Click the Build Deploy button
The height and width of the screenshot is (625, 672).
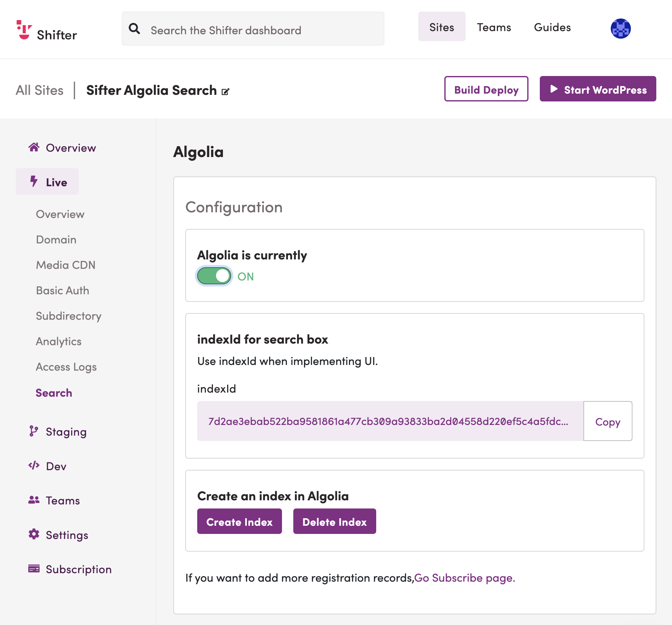pos(486,89)
